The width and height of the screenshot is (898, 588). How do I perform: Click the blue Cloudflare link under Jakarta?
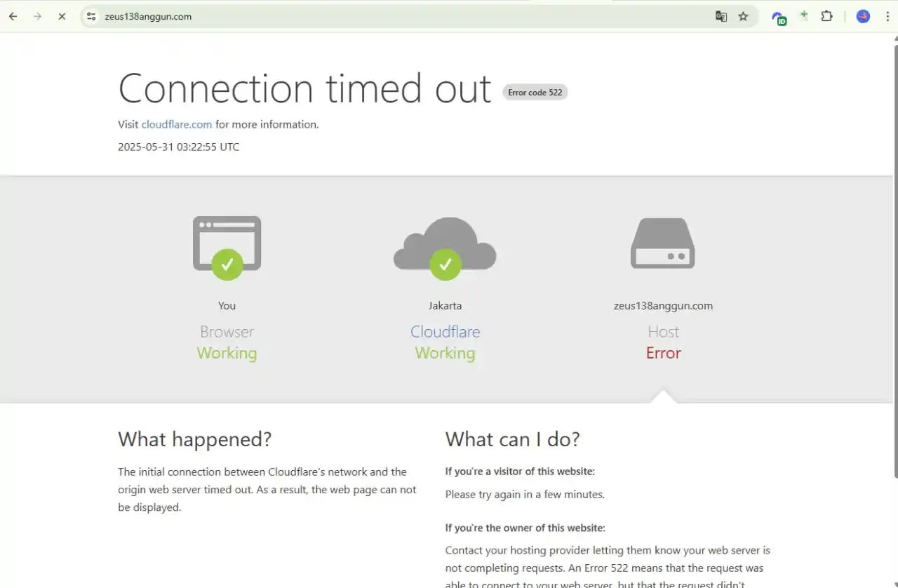point(445,332)
